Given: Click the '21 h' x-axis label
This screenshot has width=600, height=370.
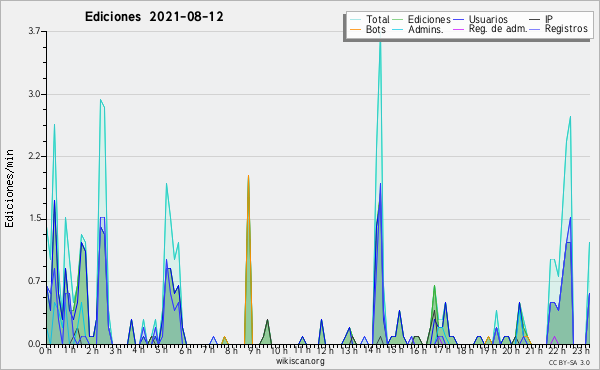Looking at the screenshot, I should tap(535, 350).
